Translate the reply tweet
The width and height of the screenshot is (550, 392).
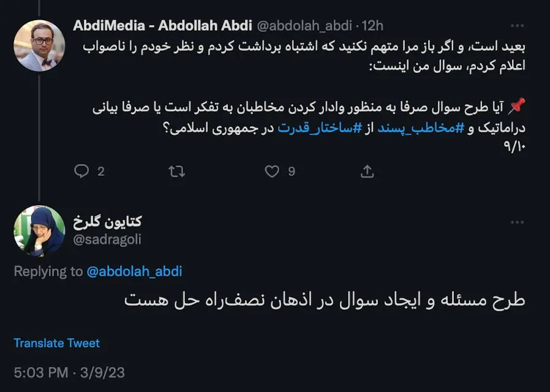point(57,343)
